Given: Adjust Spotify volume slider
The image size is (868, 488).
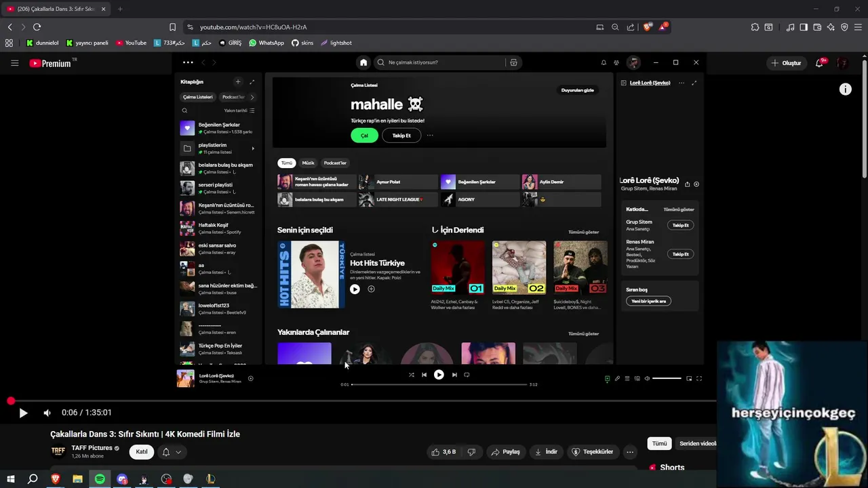Looking at the screenshot, I should (x=667, y=378).
